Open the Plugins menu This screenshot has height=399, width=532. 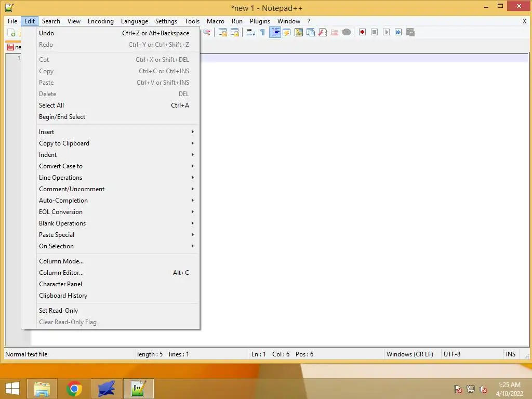[260, 21]
